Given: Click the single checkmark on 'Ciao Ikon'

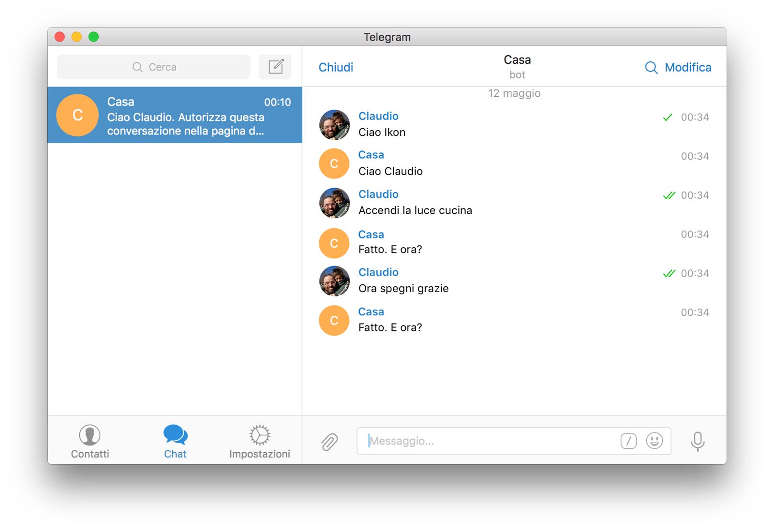Looking at the screenshot, I should (x=668, y=117).
